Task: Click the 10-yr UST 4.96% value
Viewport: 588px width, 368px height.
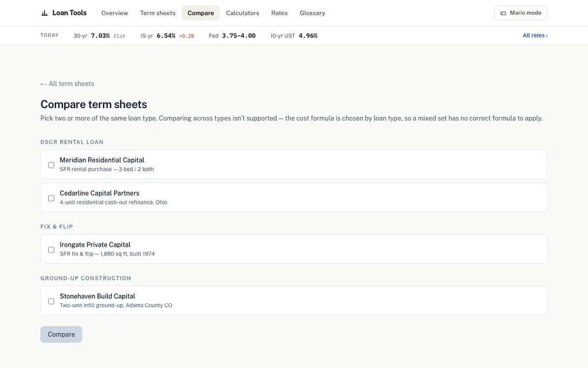Action: 308,36
